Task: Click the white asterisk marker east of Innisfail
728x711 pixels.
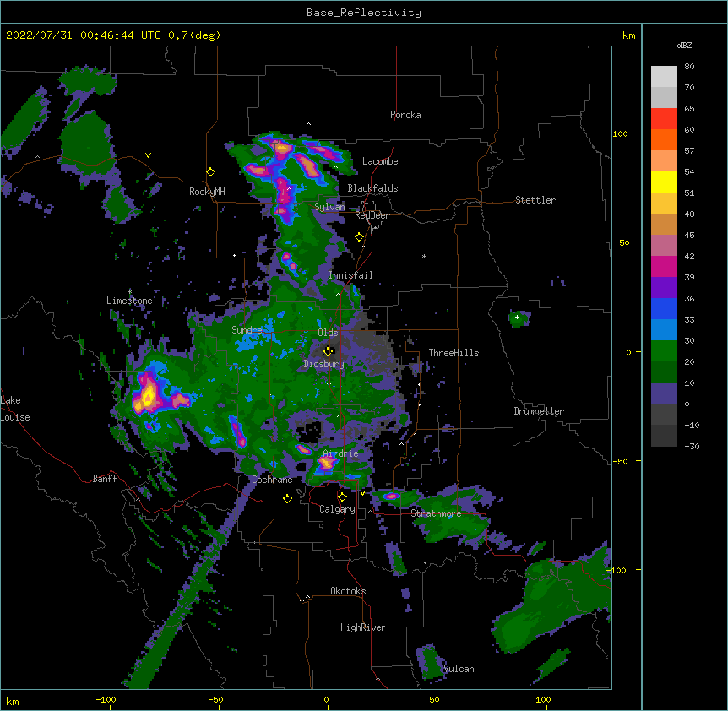Action: tap(424, 256)
